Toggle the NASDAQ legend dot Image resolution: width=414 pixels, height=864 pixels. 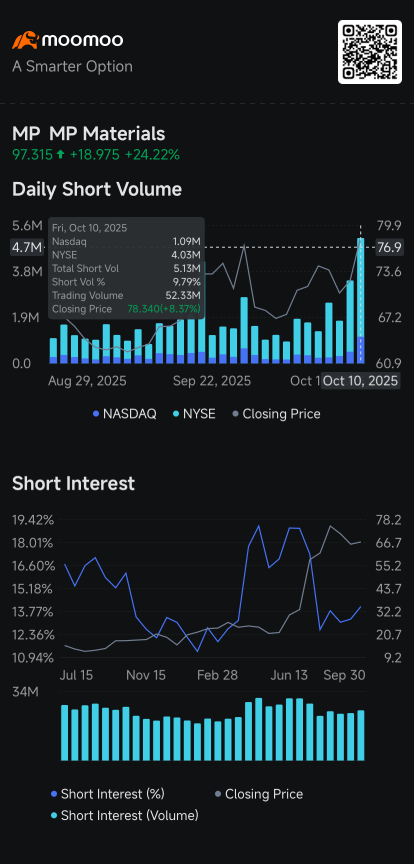[97, 414]
